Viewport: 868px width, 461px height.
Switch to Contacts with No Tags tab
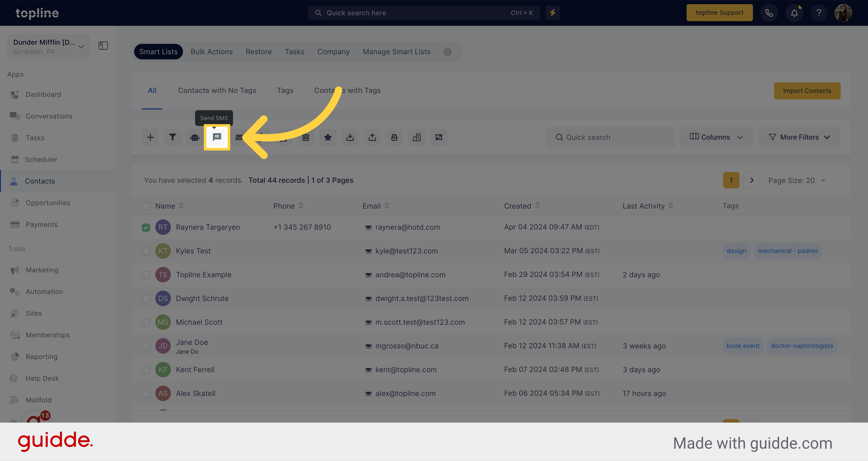(x=217, y=90)
